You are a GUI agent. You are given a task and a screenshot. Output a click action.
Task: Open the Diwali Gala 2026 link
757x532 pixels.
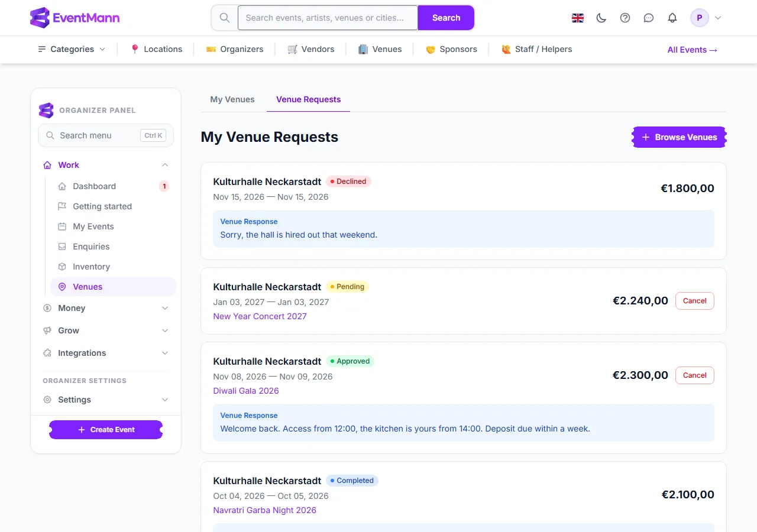246,391
